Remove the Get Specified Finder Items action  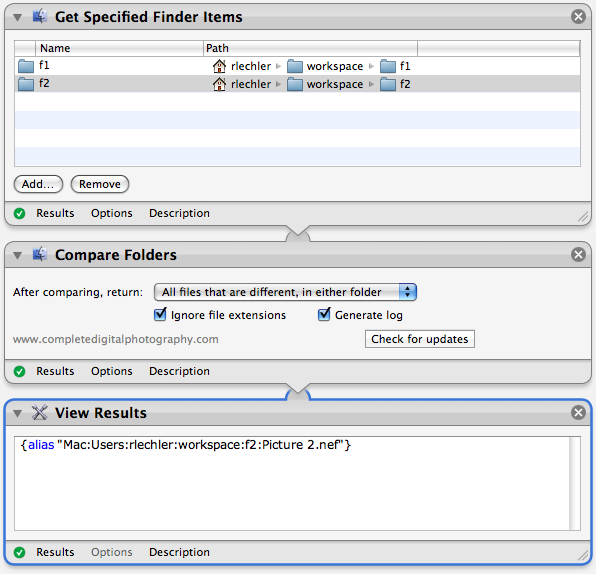coord(578,16)
